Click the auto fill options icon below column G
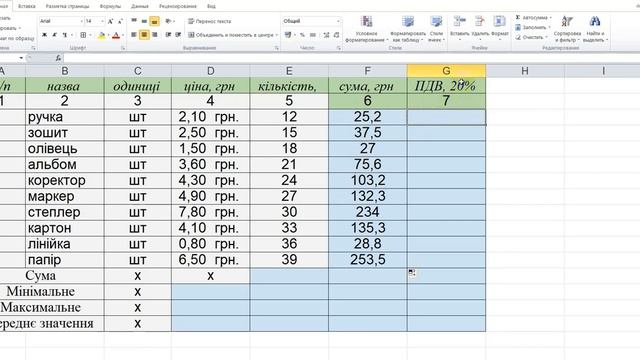 point(412,273)
